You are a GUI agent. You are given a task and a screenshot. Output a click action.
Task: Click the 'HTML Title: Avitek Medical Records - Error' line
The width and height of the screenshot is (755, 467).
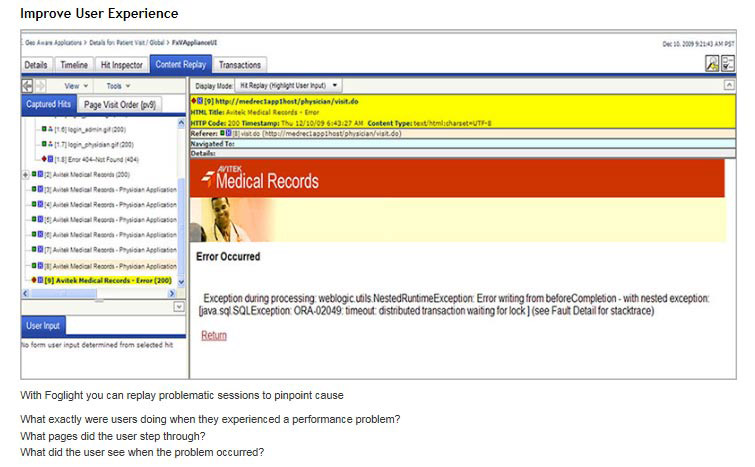point(255,112)
